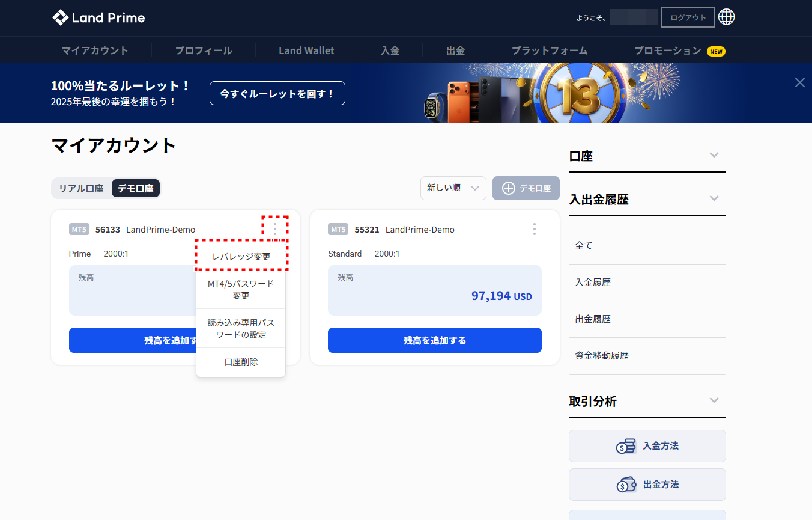Collapse the 口座 sidebar section
The width and height of the screenshot is (812, 520).
click(714, 155)
